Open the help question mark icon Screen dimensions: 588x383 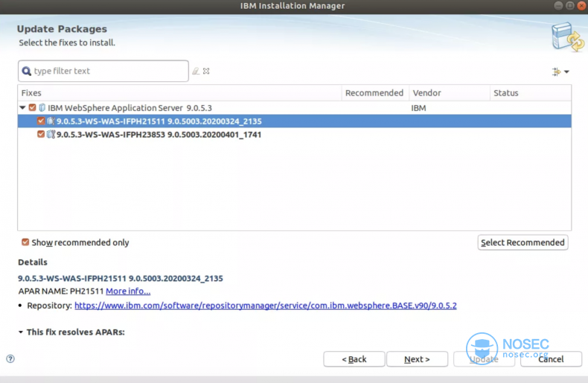(10, 358)
